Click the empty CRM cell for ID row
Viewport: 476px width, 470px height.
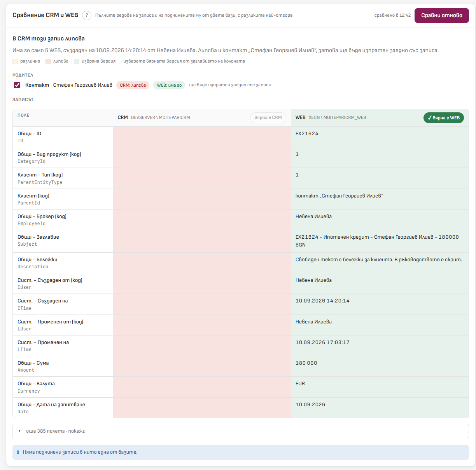click(202, 137)
